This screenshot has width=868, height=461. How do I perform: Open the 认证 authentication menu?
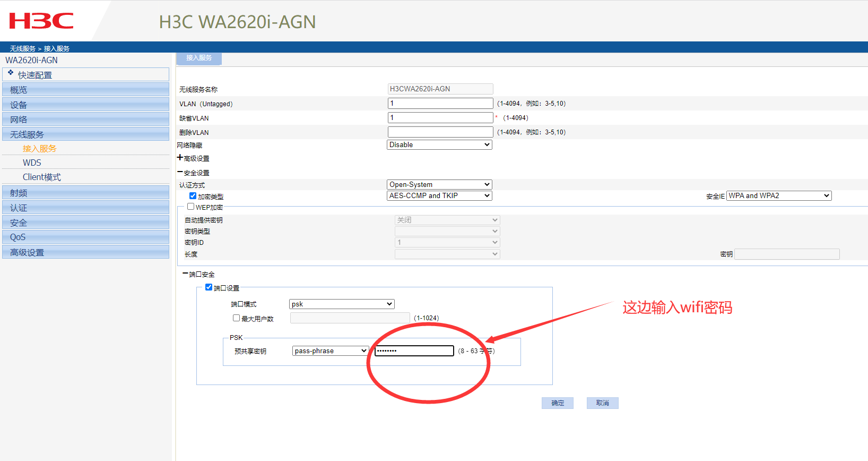(86, 207)
